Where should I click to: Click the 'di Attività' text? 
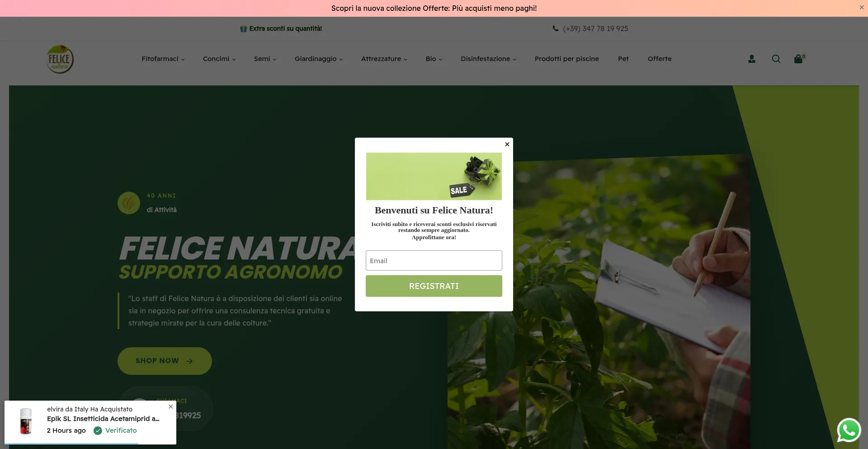point(161,210)
